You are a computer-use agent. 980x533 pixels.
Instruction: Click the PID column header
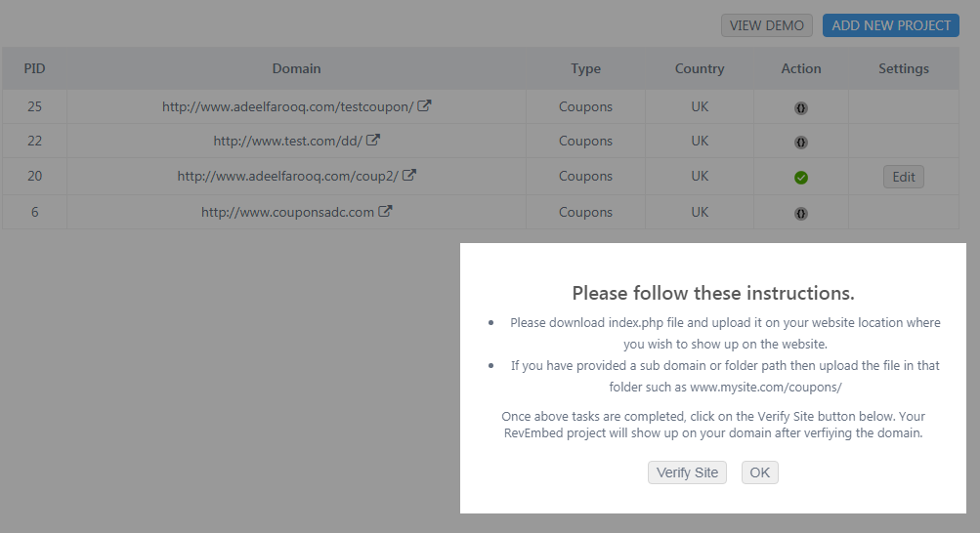click(x=34, y=68)
